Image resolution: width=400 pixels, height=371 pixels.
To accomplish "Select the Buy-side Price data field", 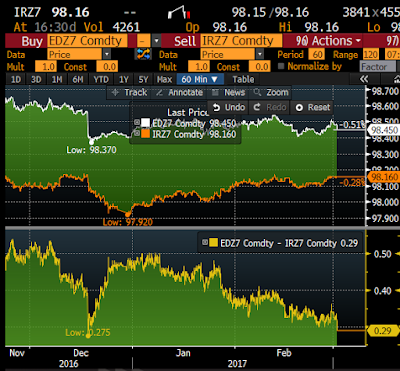I will [x=75, y=54].
